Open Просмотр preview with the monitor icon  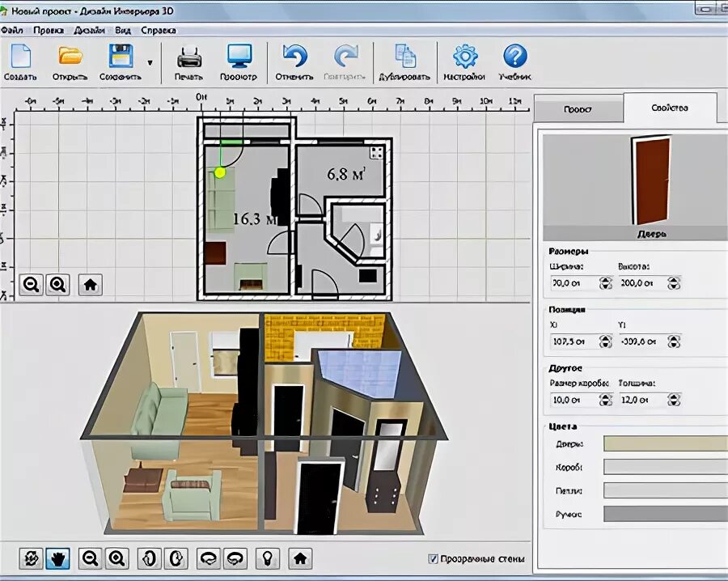tap(239, 57)
